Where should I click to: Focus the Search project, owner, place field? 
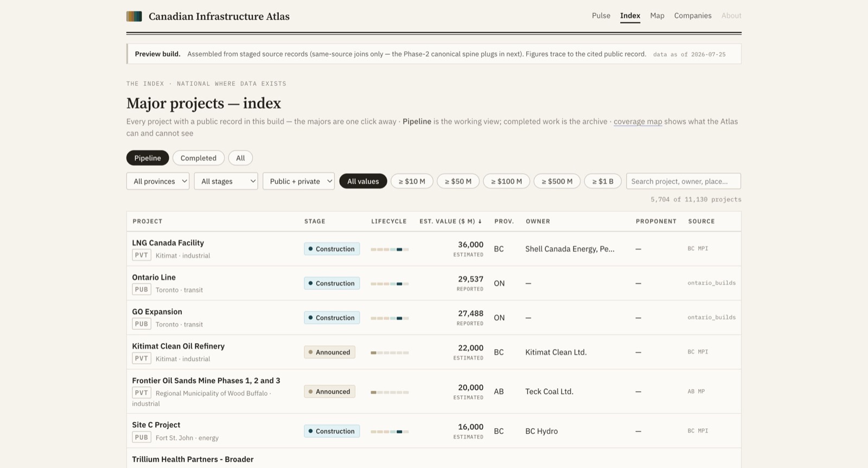[684, 181]
